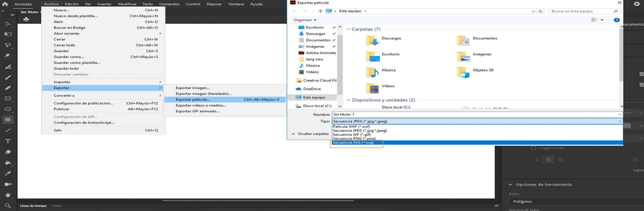Refresh the Este equipo location
Image resolution: width=644 pixels, height=211 pixels.
click(x=540, y=11)
